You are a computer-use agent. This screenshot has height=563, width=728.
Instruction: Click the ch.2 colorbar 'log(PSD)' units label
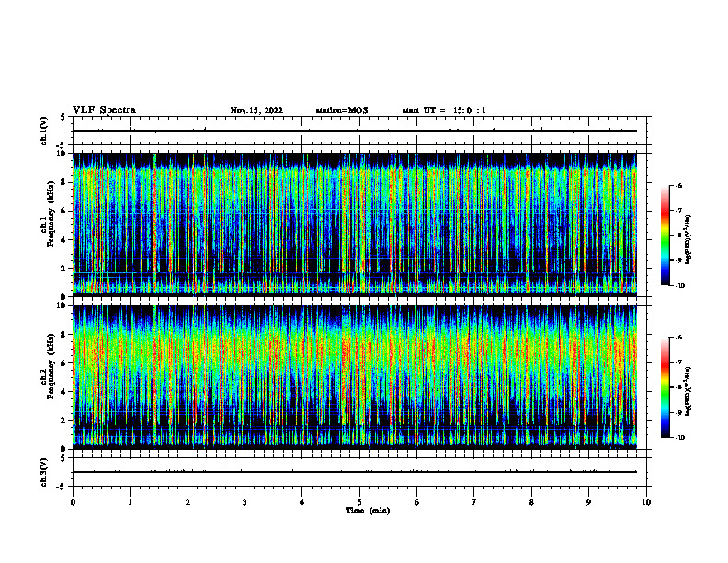click(688, 391)
